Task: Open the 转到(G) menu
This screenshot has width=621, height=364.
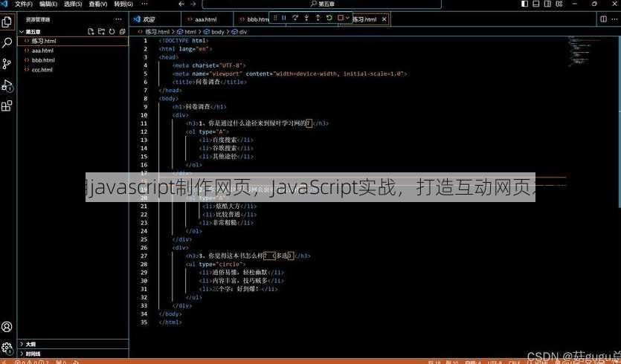Action: pyautogui.click(x=123, y=4)
